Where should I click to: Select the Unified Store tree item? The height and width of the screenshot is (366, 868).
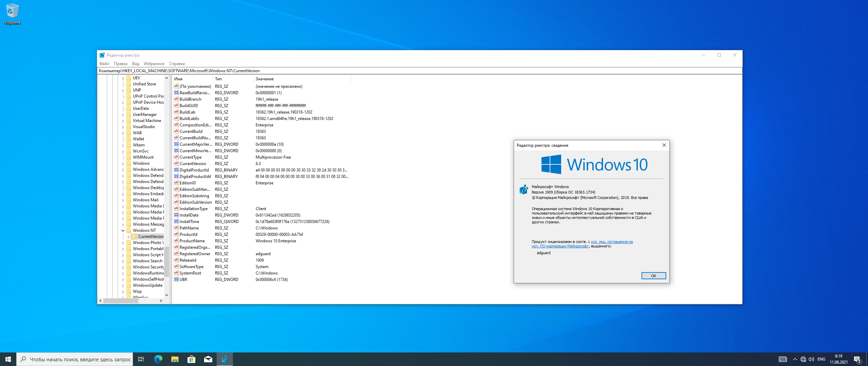(144, 84)
